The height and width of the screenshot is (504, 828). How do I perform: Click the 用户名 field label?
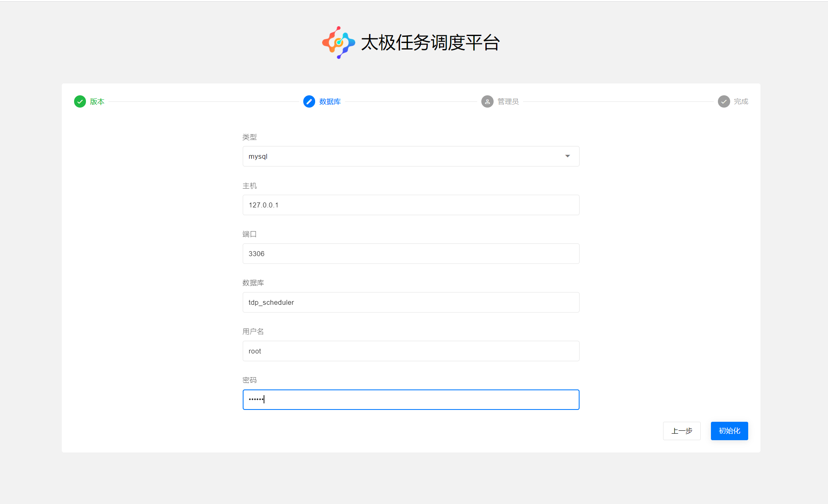253,331
